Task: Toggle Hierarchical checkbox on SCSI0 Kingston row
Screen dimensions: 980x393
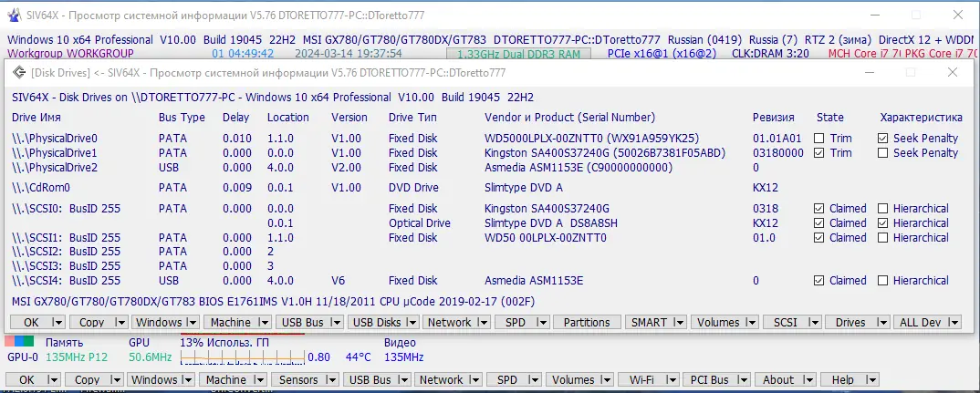Action: tap(882, 209)
